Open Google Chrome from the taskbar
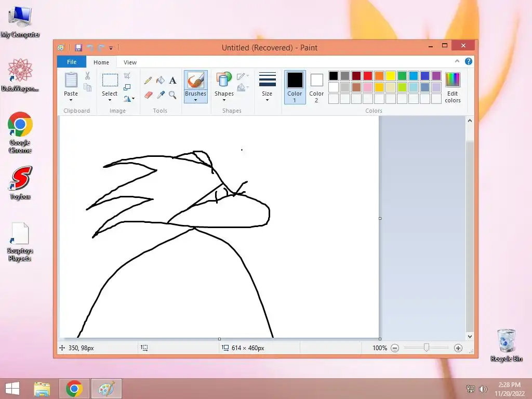Screen dimensions: 532x399 pyautogui.click(x=74, y=389)
